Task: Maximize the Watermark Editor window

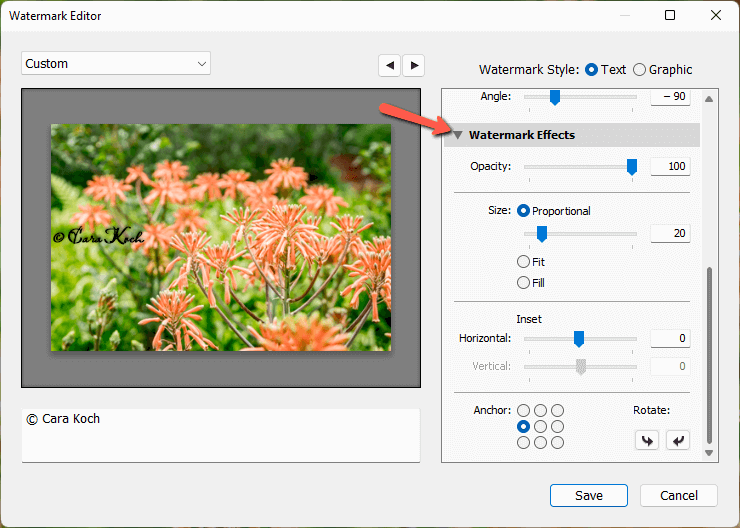Action: [670, 15]
